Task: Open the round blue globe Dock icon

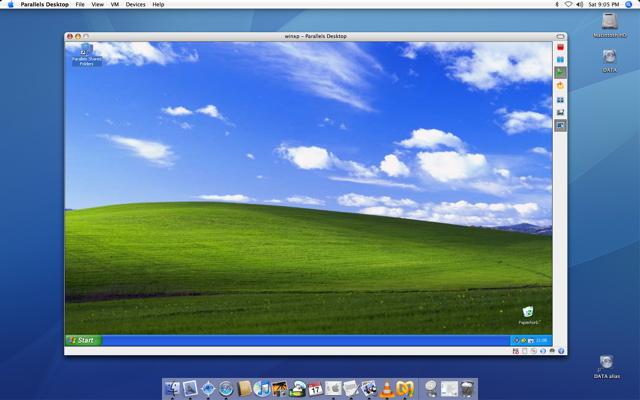Action: click(x=226, y=389)
